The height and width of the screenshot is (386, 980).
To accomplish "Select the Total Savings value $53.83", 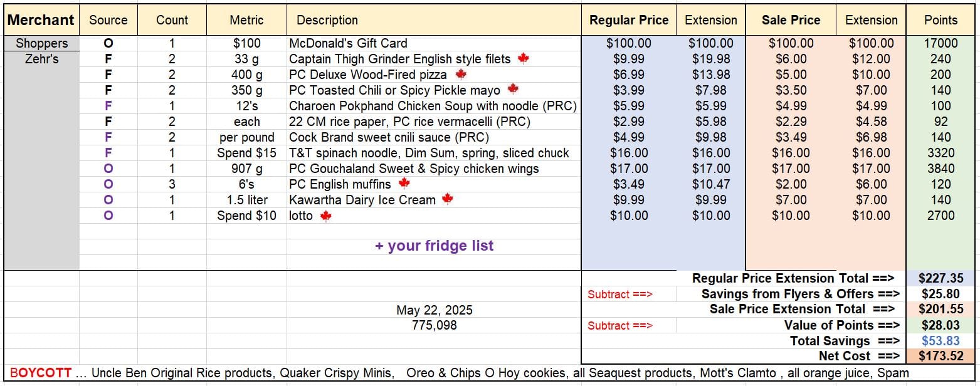I will tap(940, 341).
